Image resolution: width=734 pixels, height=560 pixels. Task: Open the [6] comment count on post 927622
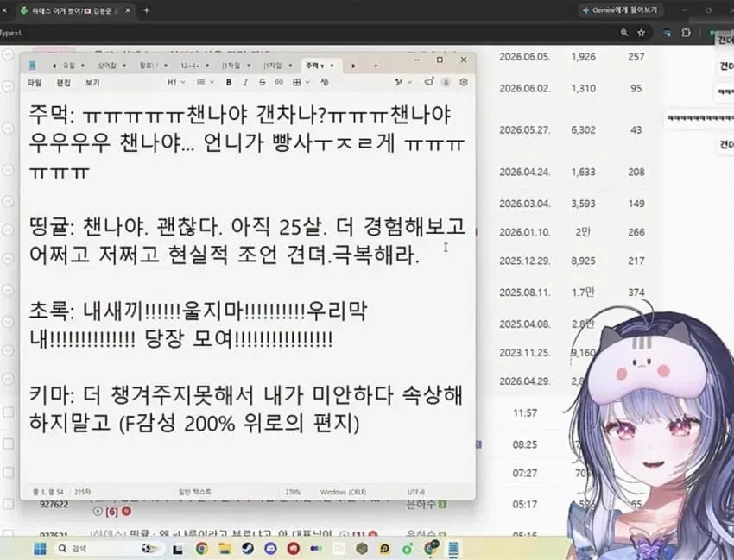click(x=111, y=512)
